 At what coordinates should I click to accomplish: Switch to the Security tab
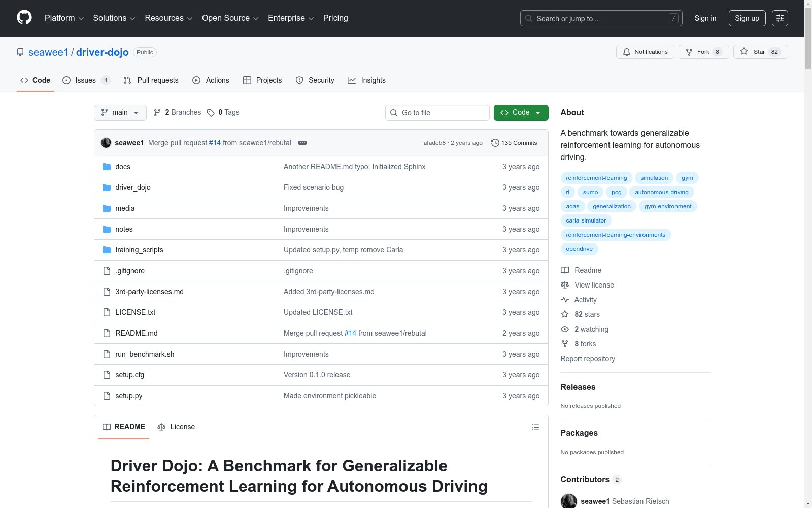315,80
